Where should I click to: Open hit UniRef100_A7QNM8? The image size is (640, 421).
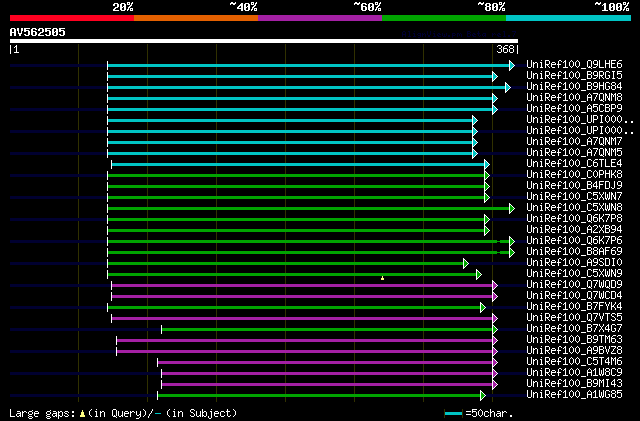(x=574, y=98)
